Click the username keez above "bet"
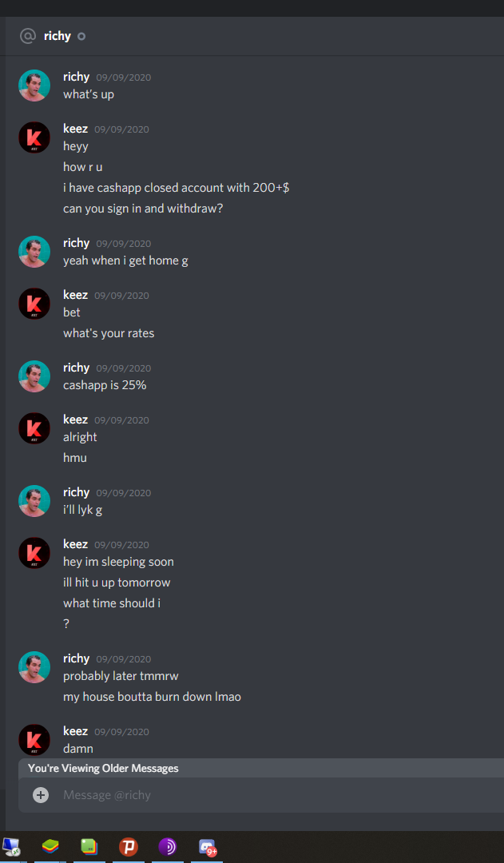 coord(75,294)
